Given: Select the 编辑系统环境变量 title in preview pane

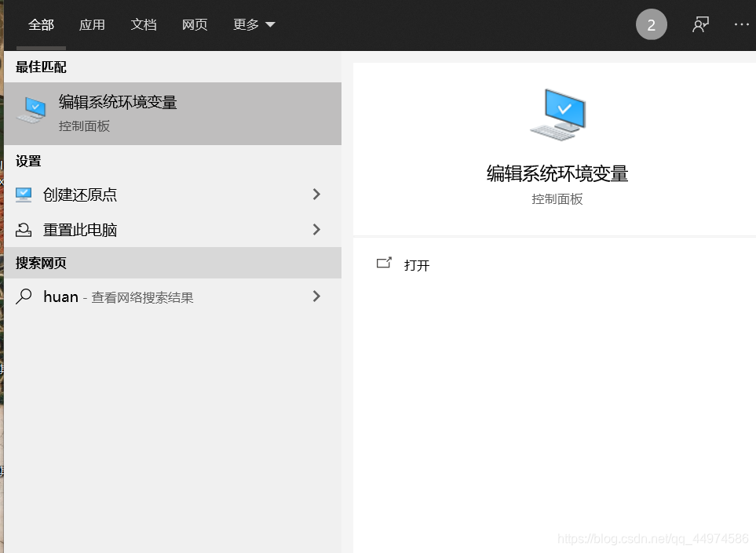Looking at the screenshot, I should [x=557, y=174].
